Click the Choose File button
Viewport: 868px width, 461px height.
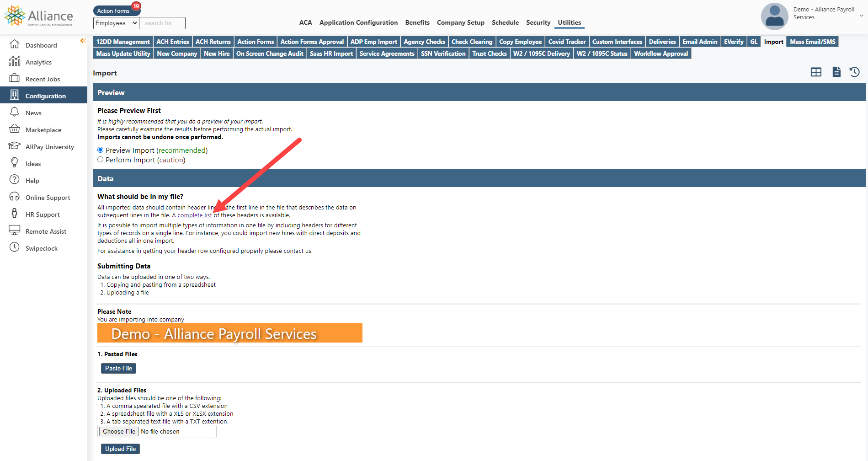coord(119,431)
